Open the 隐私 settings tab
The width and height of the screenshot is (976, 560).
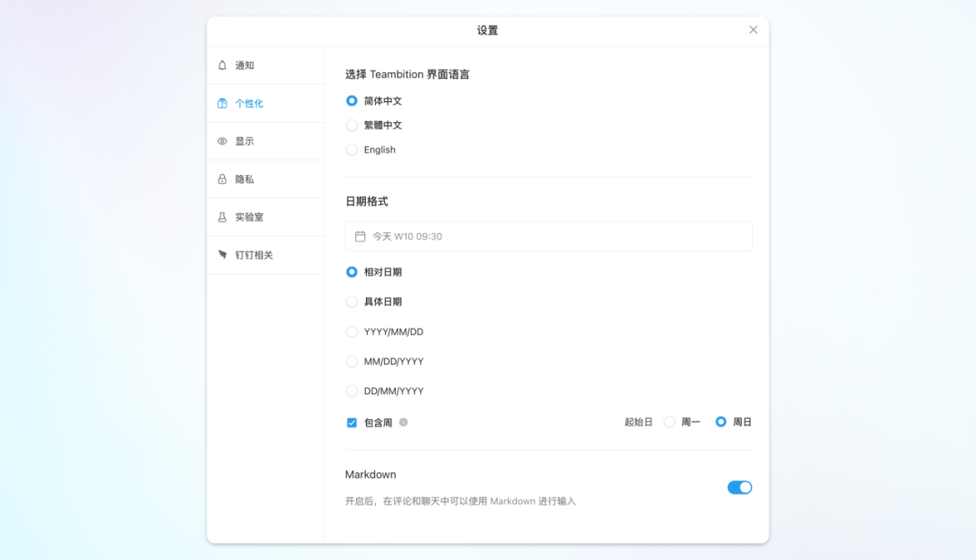click(245, 179)
